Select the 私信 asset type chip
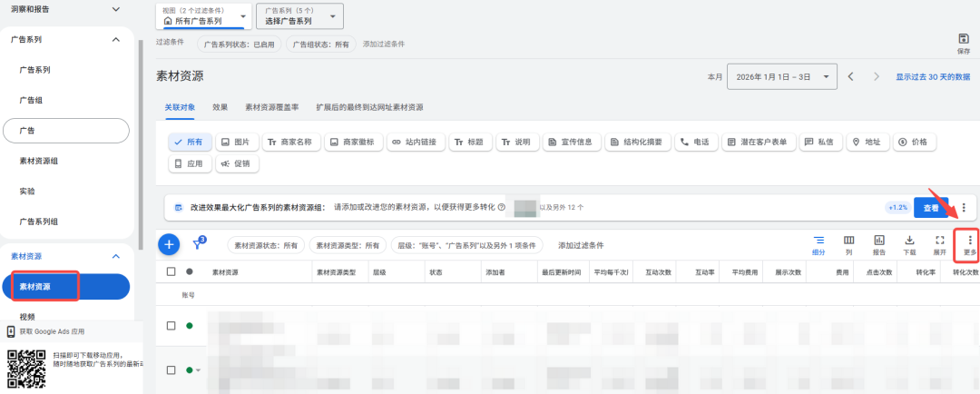Image resolution: width=980 pixels, height=394 pixels. pyautogui.click(x=821, y=142)
